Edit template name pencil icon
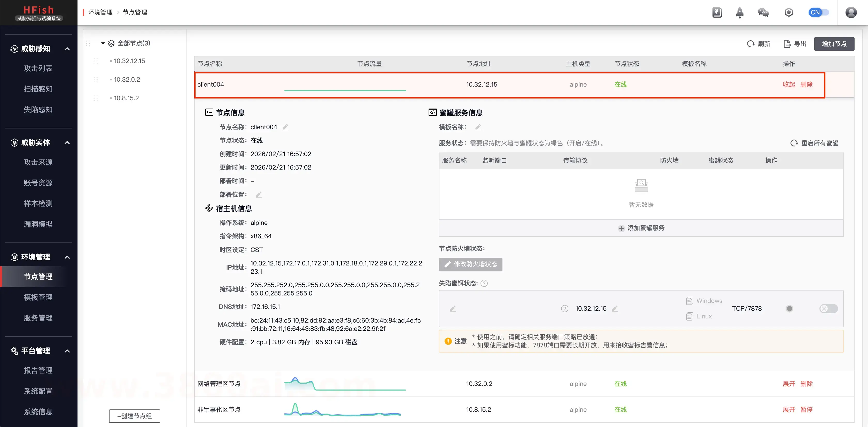The image size is (868, 427). point(478,127)
